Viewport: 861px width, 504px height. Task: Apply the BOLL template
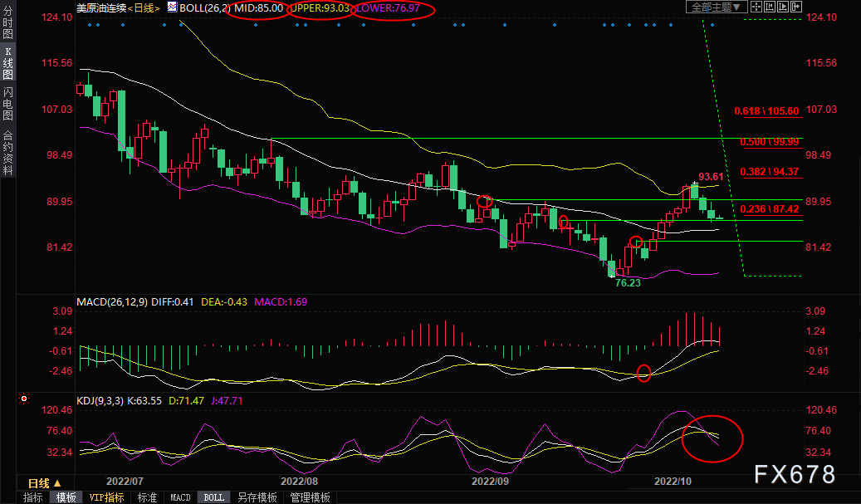point(213,497)
